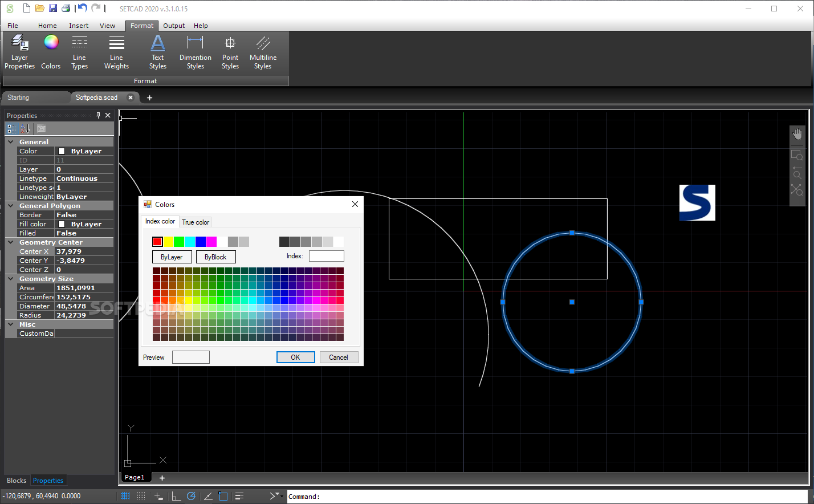This screenshot has height=504, width=814.
Task: Click the print icon in title bar
Action: (x=66, y=8)
